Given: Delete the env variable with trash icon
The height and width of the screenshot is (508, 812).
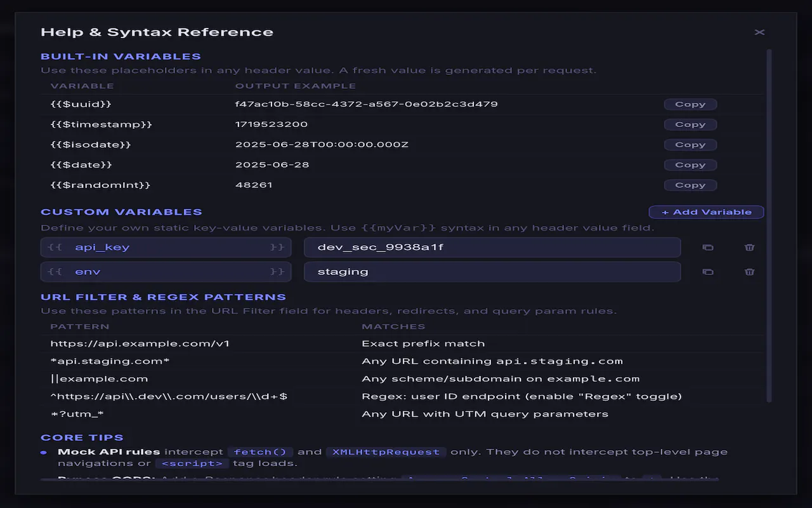Looking at the screenshot, I should click(x=749, y=272).
